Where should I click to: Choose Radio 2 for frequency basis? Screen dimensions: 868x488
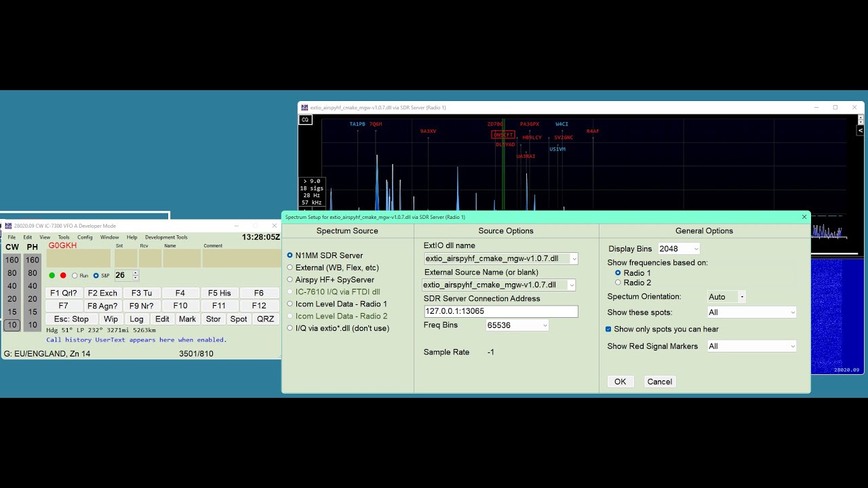(633, 283)
